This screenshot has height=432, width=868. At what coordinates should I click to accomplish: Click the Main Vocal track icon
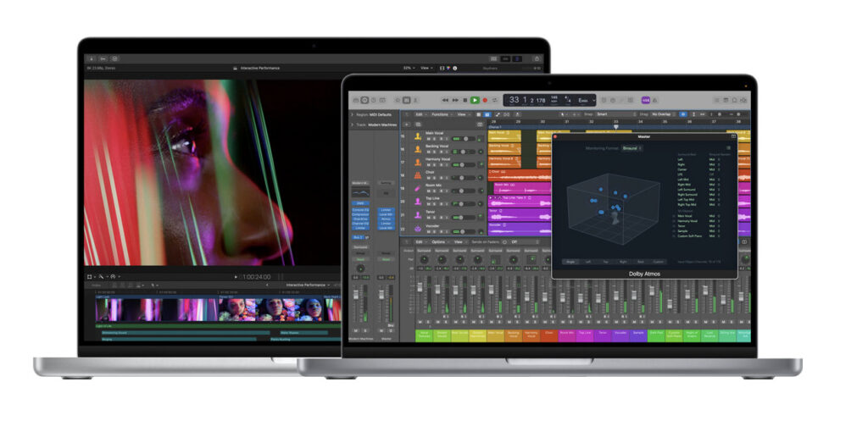pos(418,136)
